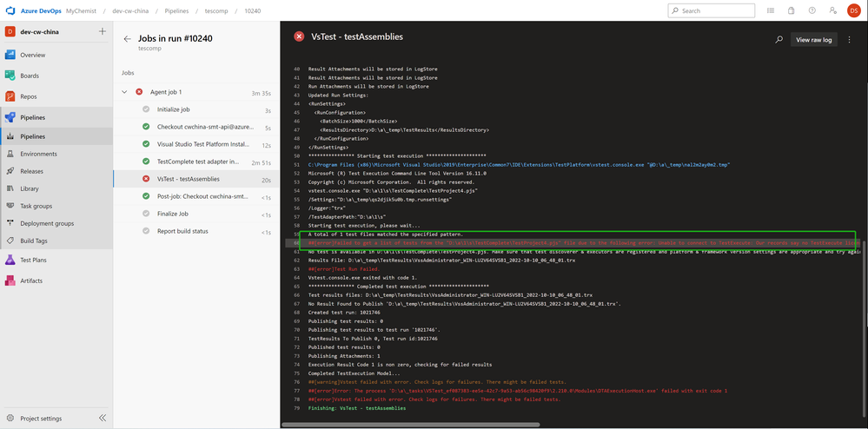This screenshot has width=868, height=429.
Task: Select the Initialize job step
Action: pos(174,110)
